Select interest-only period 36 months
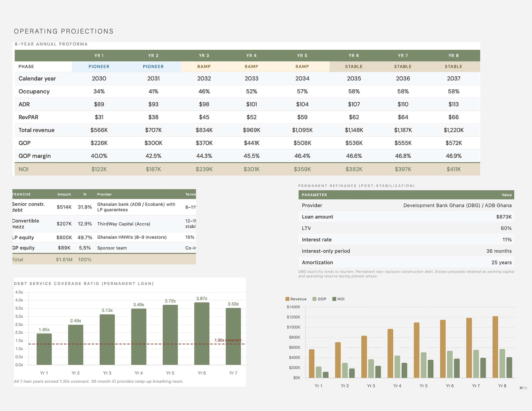Image resolution: width=532 pixels, height=411 pixels. click(x=499, y=251)
